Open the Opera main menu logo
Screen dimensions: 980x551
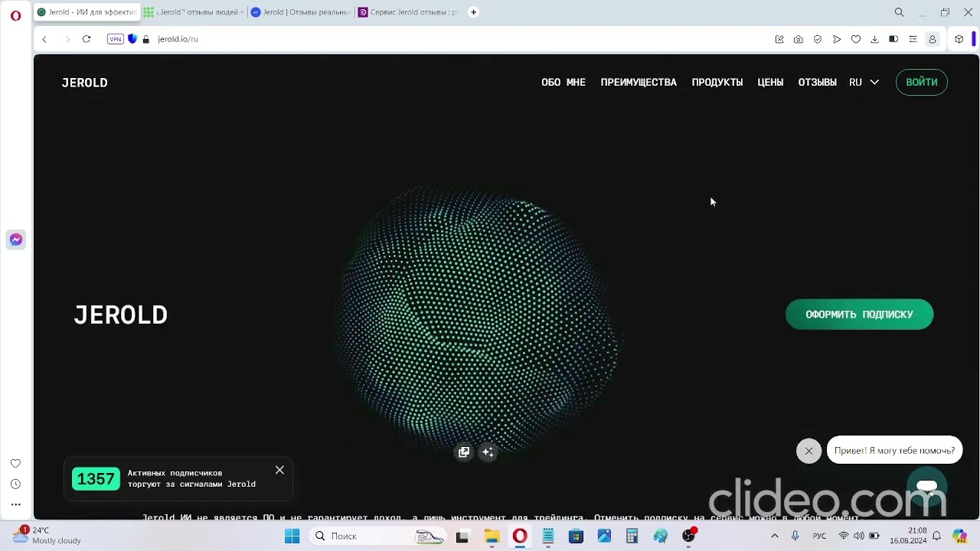(x=15, y=15)
